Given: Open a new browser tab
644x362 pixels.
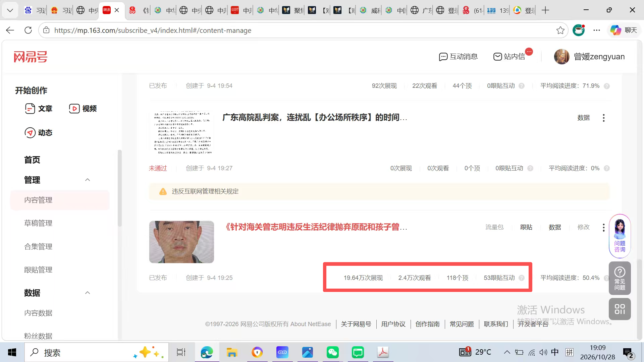Looking at the screenshot, I should 545,10.
